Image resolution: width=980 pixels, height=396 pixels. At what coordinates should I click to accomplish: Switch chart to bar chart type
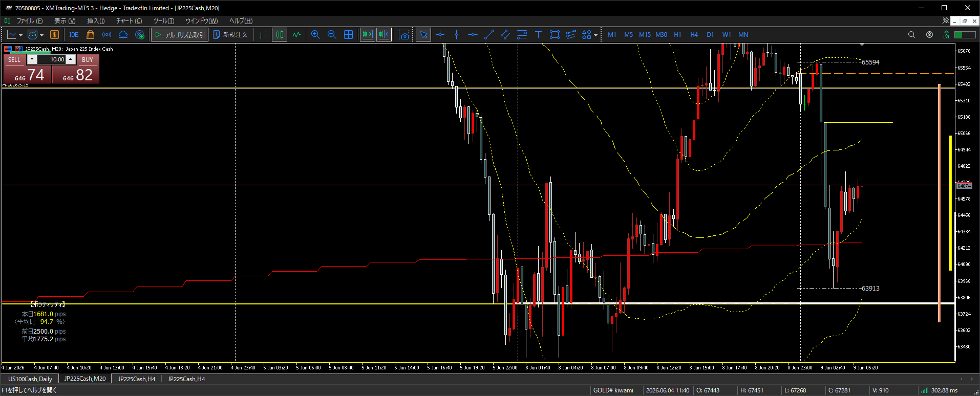tap(263, 35)
